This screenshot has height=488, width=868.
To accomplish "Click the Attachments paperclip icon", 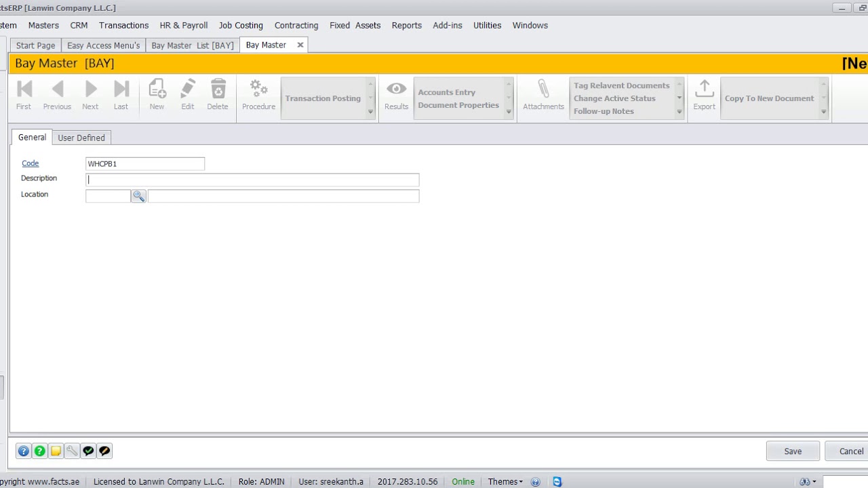I will pyautogui.click(x=543, y=89).
